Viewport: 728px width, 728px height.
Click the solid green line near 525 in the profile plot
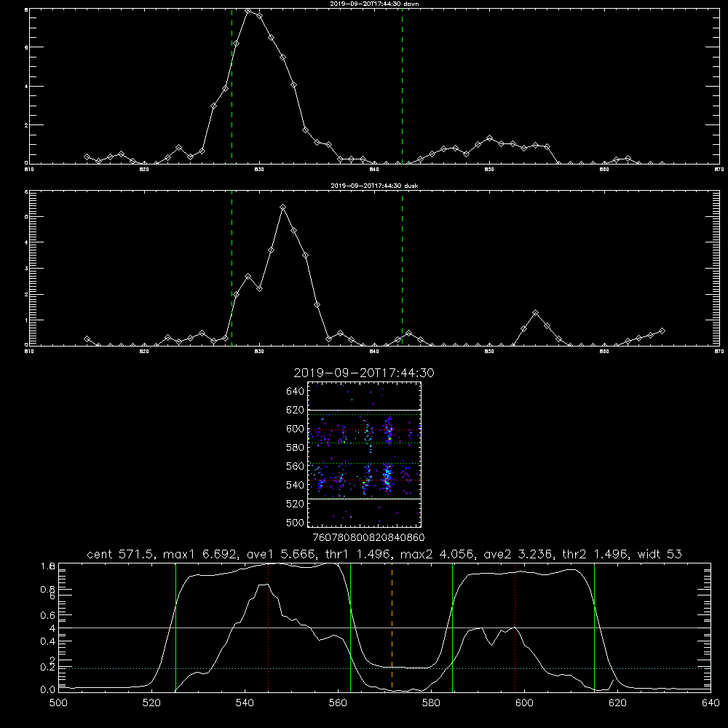pyautogui.click(x=175, y=628)
